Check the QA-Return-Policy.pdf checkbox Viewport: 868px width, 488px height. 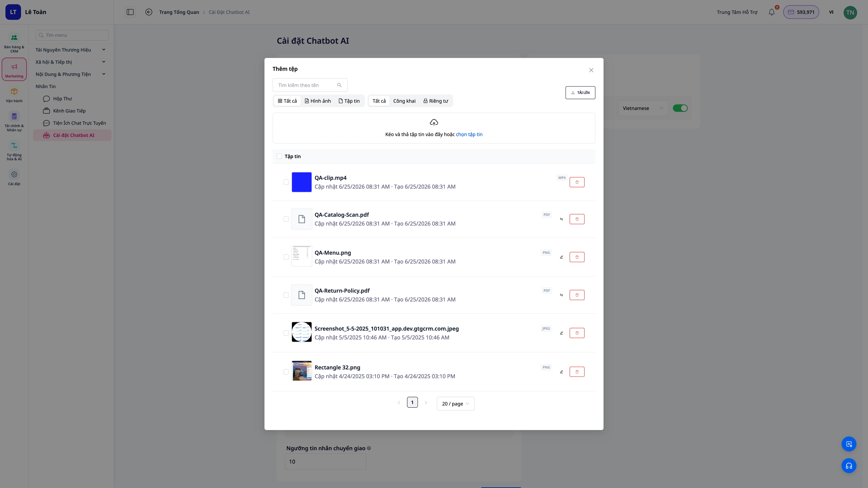pos(286,295)
